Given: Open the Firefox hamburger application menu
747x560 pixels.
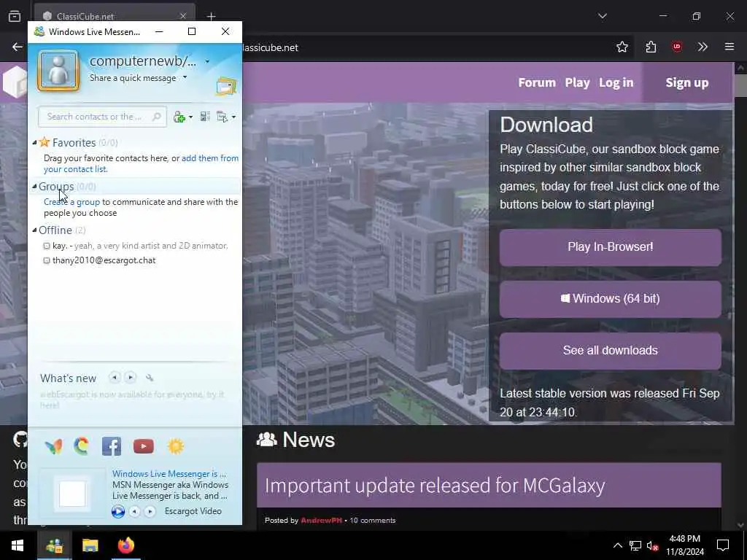Looking at the screenshot, I should coord(729,47).
